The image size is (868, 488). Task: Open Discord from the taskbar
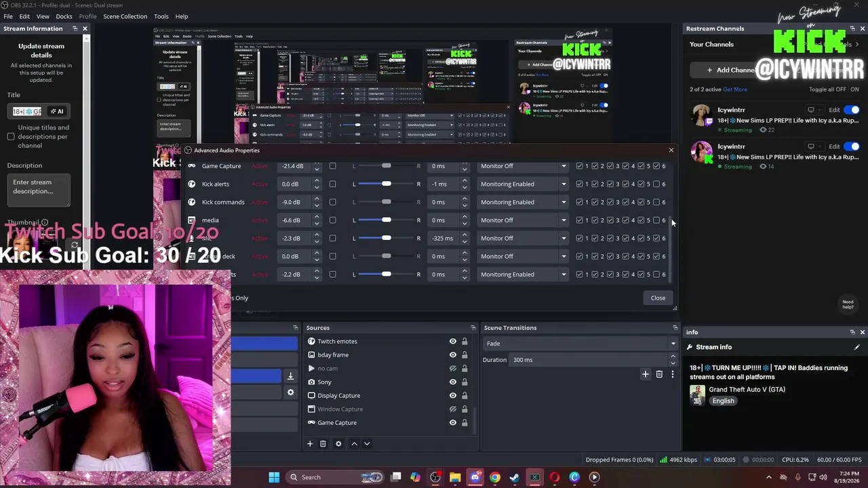pyautogui.click(x=475, y=477)
